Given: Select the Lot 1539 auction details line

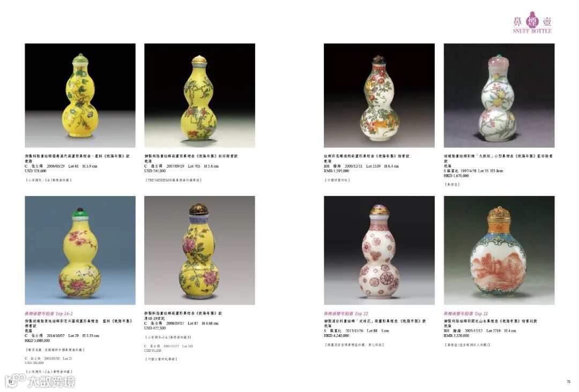Looking at the screenshot, I should click(361, 167).
